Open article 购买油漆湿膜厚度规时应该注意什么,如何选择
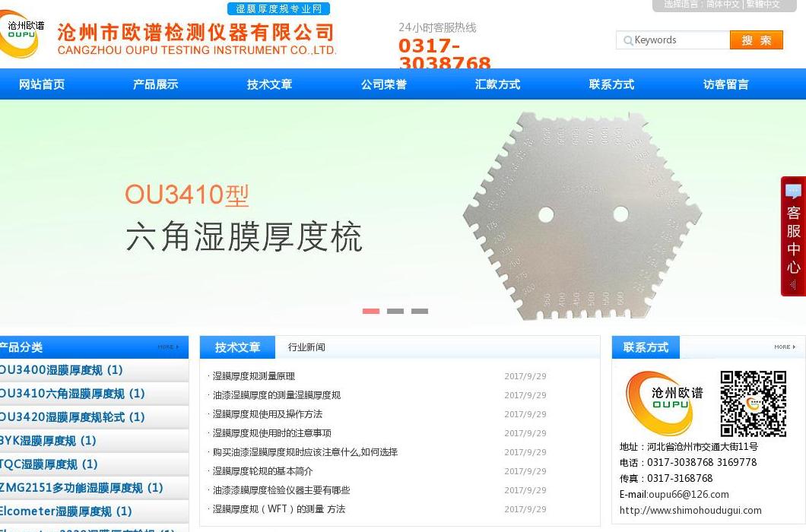The height and width of the screenshot is (532, 806). point(306,452)
